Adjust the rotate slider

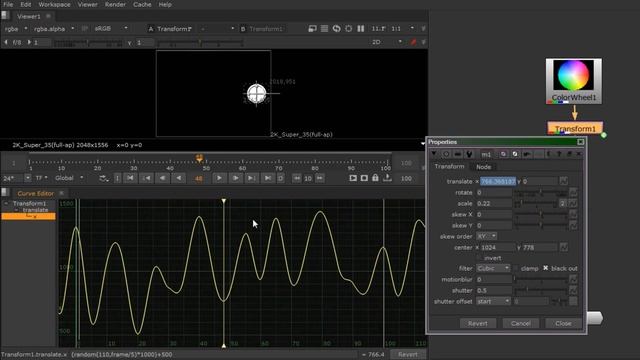click(x=541, y=192)
